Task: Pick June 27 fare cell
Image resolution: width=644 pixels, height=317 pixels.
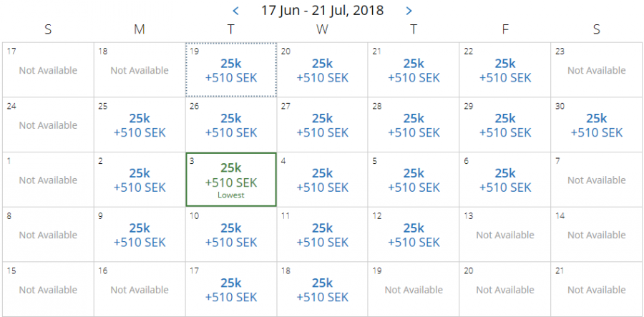Action: coord(323,125)
